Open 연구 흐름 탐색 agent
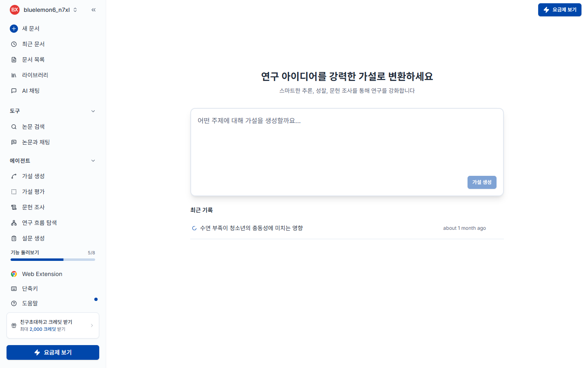This screenshot has height=368, width=588. click(x=53, y=223)
